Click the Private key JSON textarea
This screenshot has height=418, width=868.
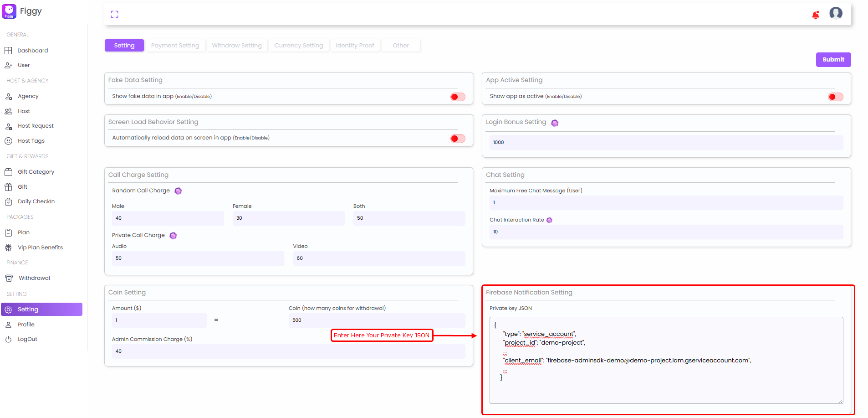coord(666,360)
